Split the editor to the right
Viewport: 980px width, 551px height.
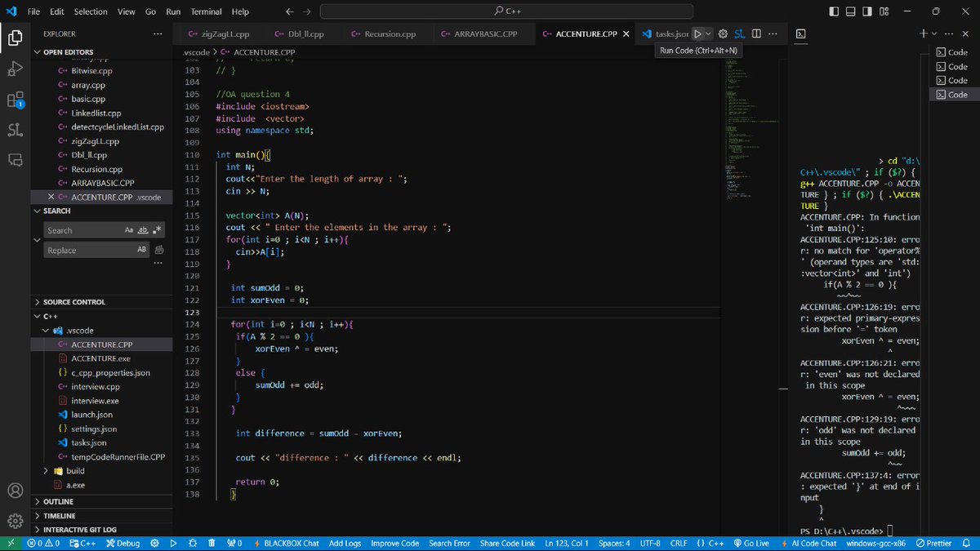point(756,33)
